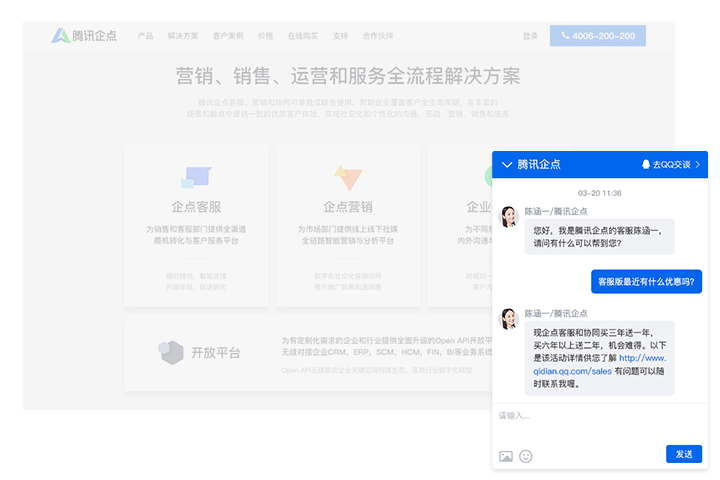Click the 企点营销 triangle icon
The image size is (720, 480).
click(x=347, y=178)
